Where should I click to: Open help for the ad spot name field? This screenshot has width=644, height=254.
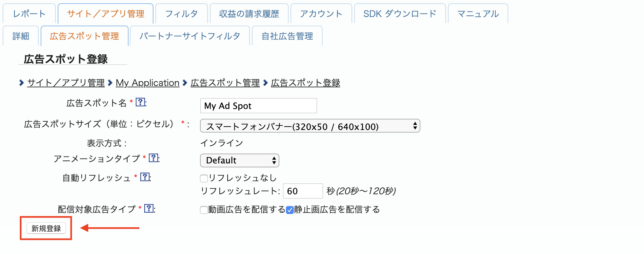(x=140, y=102)
